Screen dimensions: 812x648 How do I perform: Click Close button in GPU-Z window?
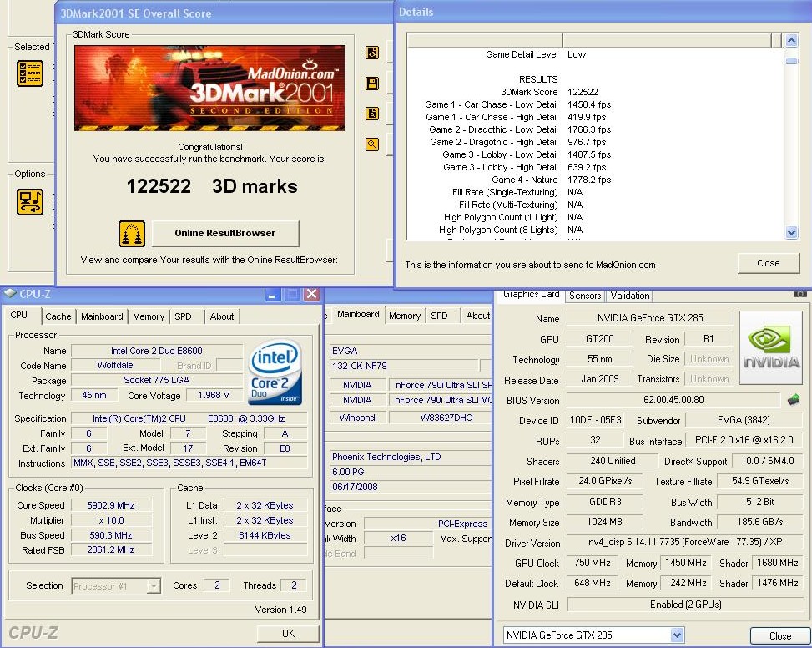(x=780, y=635)
